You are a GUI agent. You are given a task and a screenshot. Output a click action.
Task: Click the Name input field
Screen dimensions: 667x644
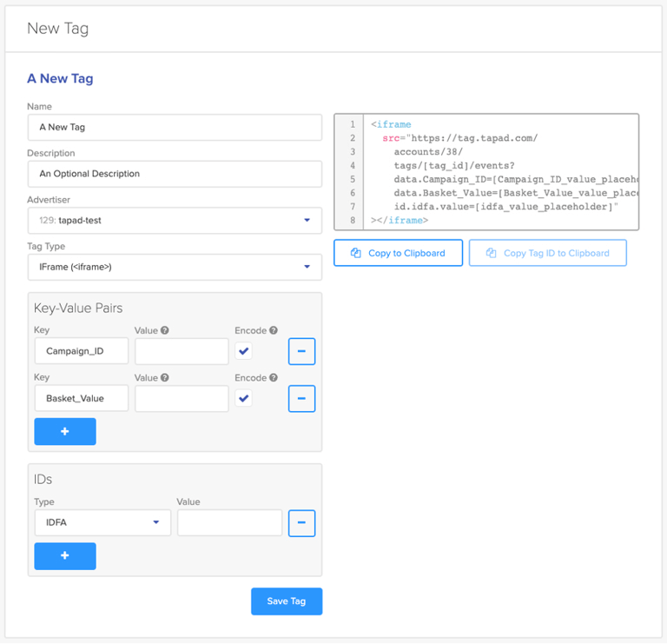175,127
